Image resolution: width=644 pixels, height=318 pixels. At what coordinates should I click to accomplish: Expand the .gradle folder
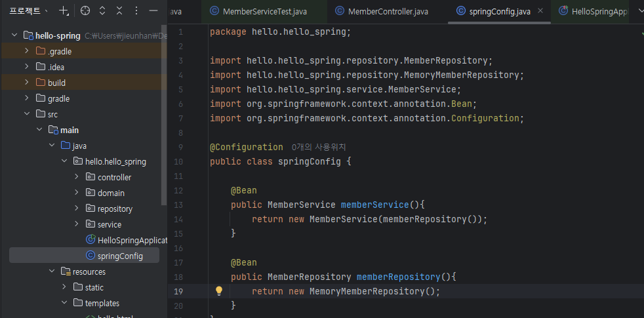[27, 51]
